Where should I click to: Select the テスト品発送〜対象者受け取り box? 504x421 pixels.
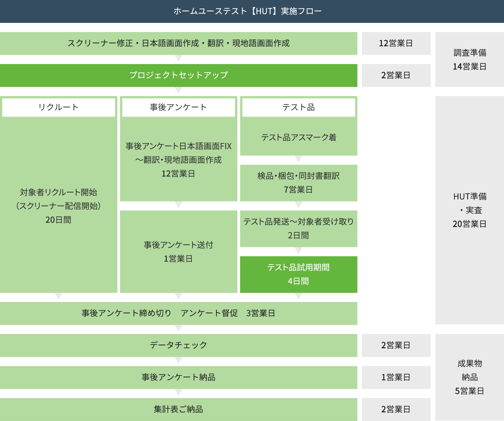tap(299, 229)
